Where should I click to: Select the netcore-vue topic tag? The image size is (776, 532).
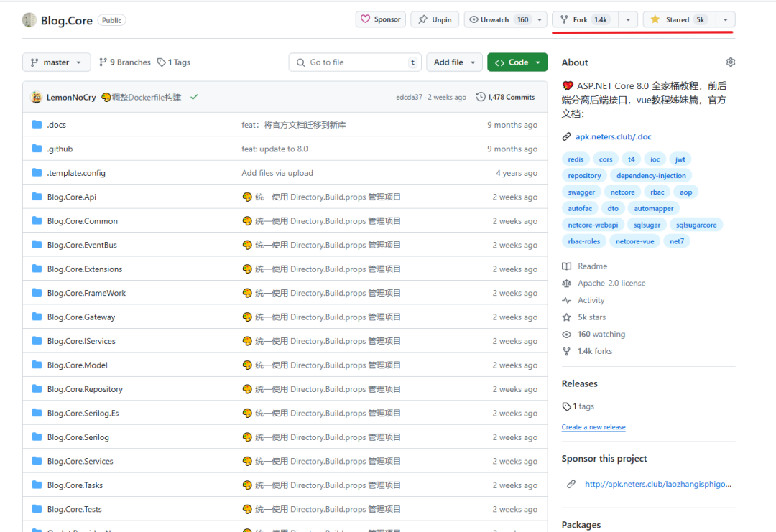(635, 241)
